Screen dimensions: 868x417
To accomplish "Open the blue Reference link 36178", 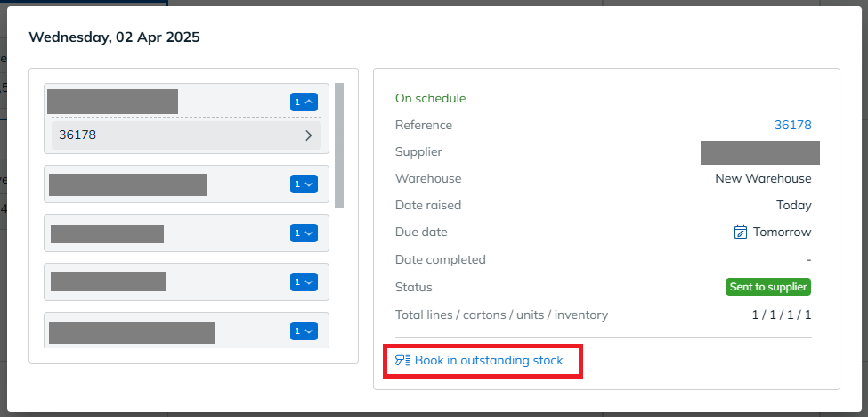I will 792,125.
